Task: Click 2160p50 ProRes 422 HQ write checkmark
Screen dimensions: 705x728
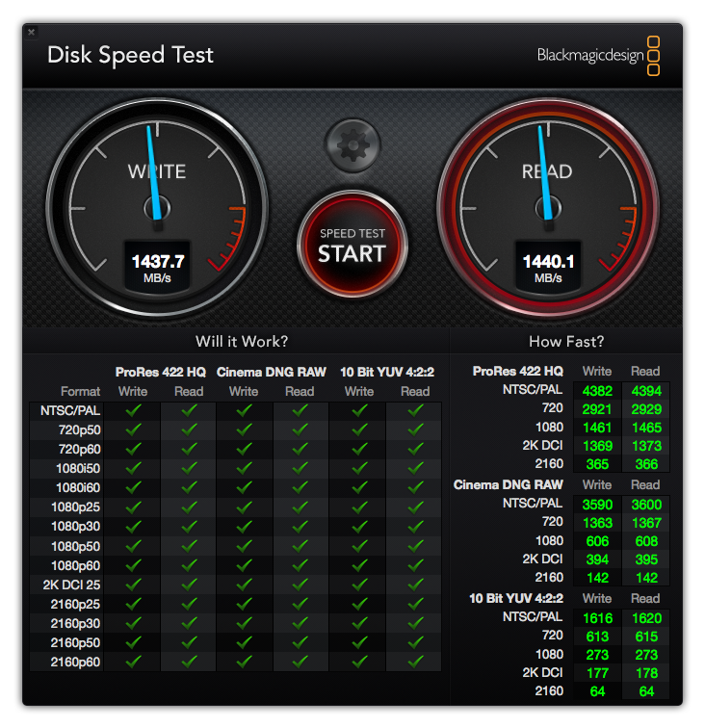Action: (x=133, y=642)
